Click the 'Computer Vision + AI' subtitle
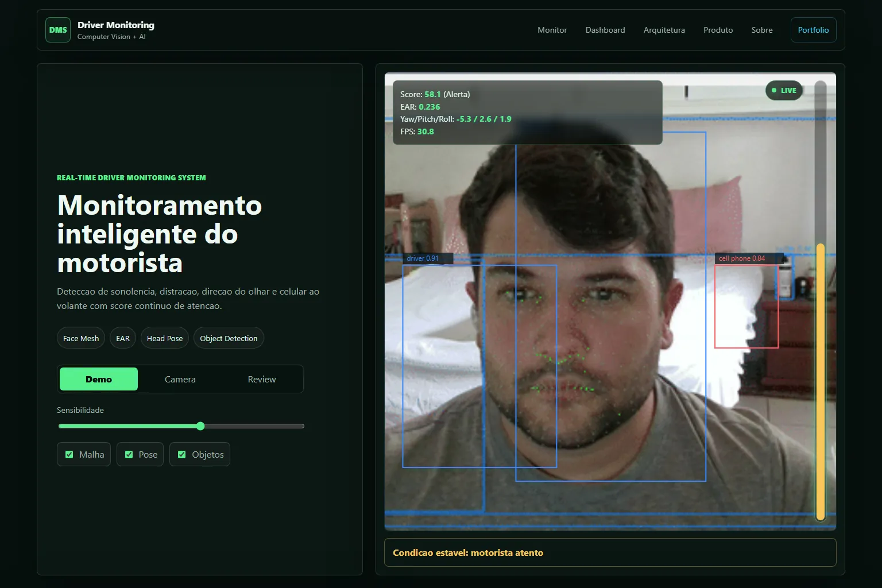Screen dimensions: 882x588 [111, 37]
